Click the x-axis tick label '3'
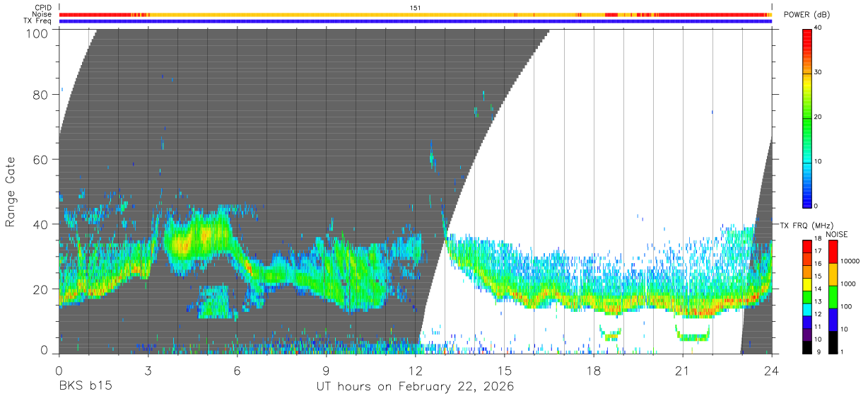This screenshot has height=401, width=868. point(148,371)
